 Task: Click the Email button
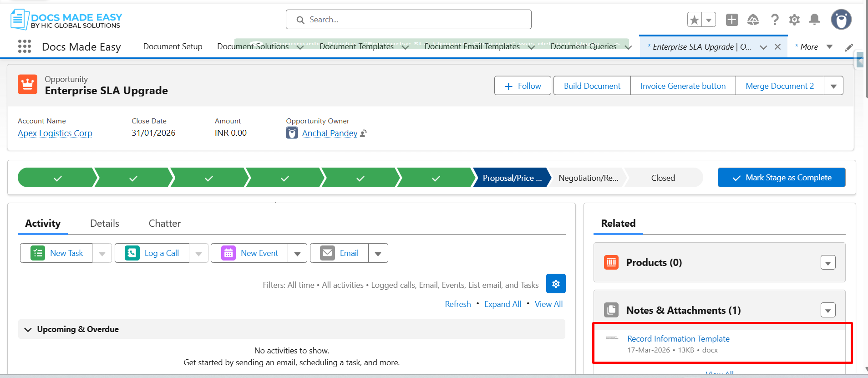pos(340,253)
